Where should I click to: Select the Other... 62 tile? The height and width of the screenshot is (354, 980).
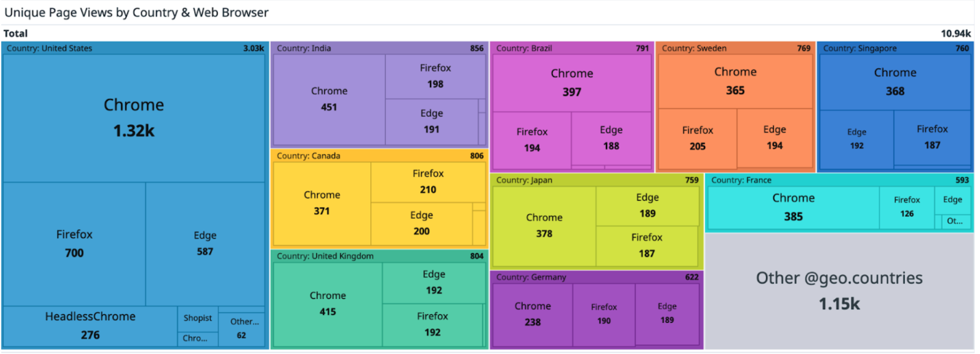click(242, 329)
